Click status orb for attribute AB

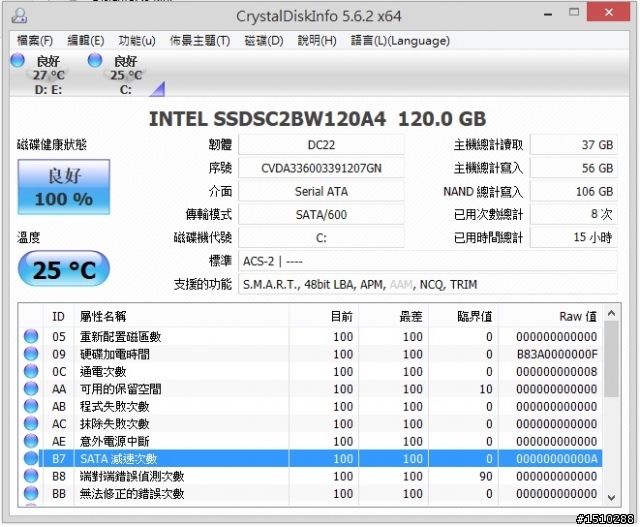(31, 406)
